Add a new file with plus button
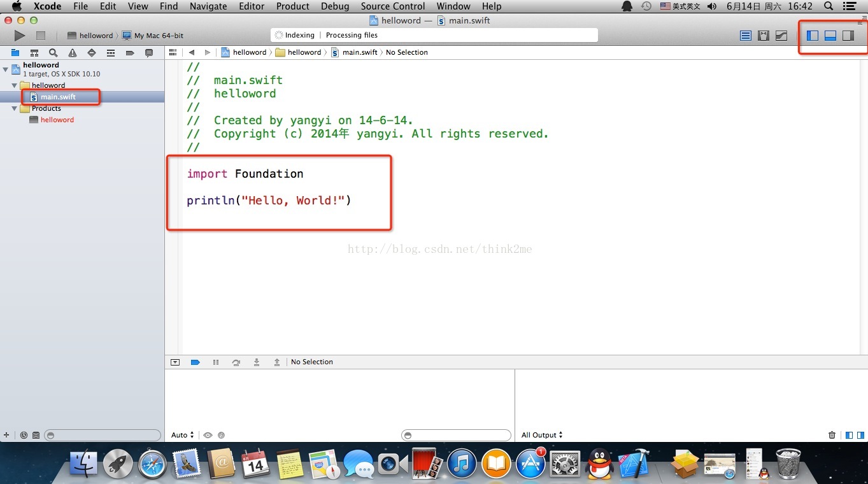The width and height of the screenshot is (868, 484). [x=6, y=435]
